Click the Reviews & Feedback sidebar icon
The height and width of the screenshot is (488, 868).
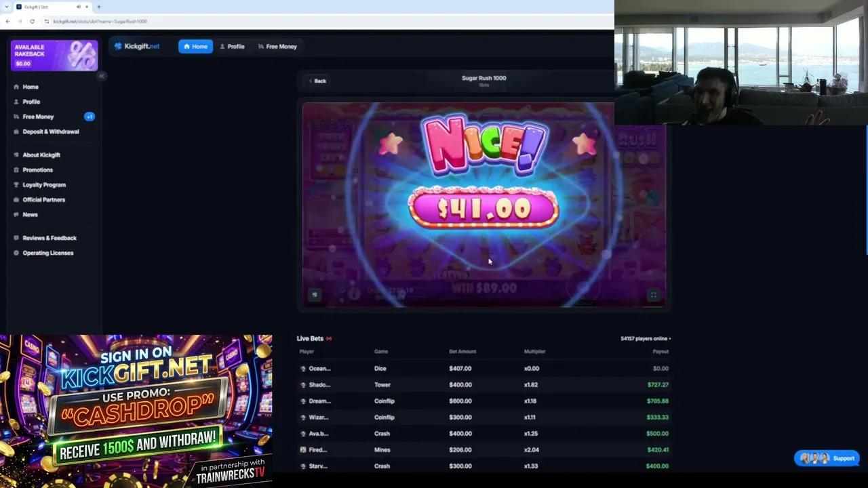pos(16,238)
